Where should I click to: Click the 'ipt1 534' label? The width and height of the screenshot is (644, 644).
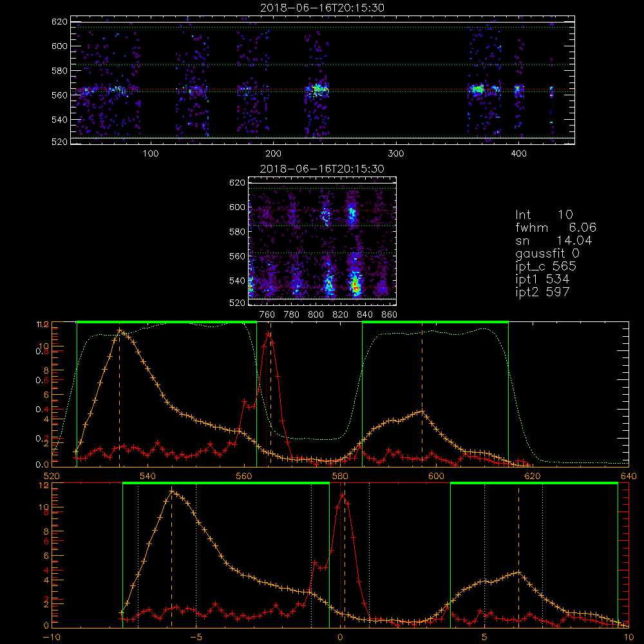(x=542, y=279)
